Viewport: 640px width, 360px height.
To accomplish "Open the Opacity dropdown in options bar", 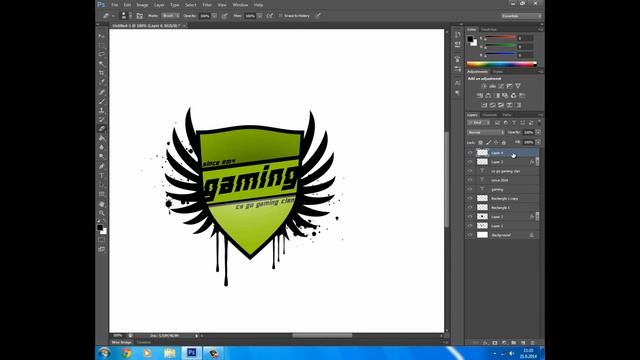I will (x=214, y=16).
